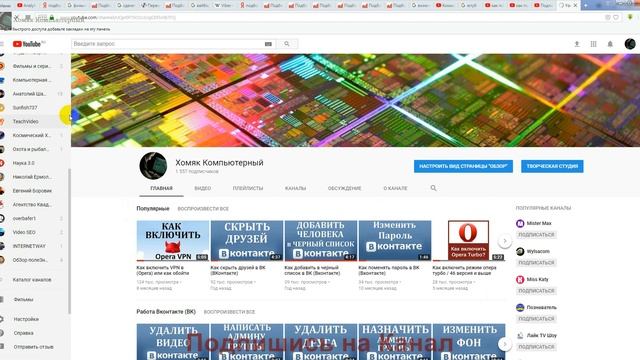Switch to the ОБСУЖДЕНИЕ tab

(344, 188)
